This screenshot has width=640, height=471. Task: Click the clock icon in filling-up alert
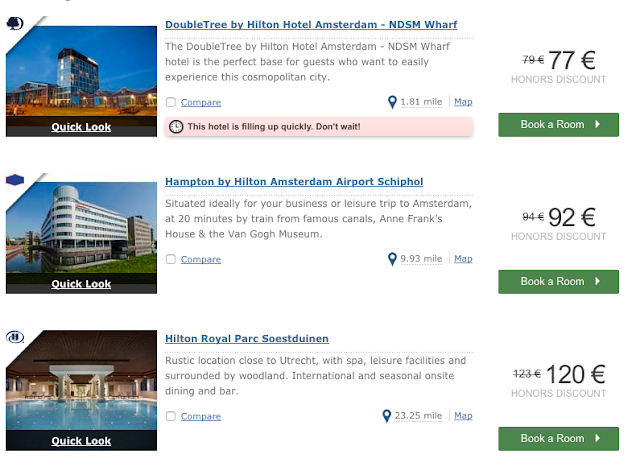(x=176, y=127)
